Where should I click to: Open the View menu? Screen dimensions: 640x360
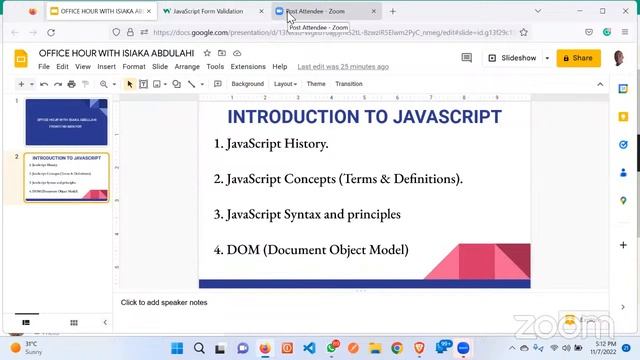point(83,67)
